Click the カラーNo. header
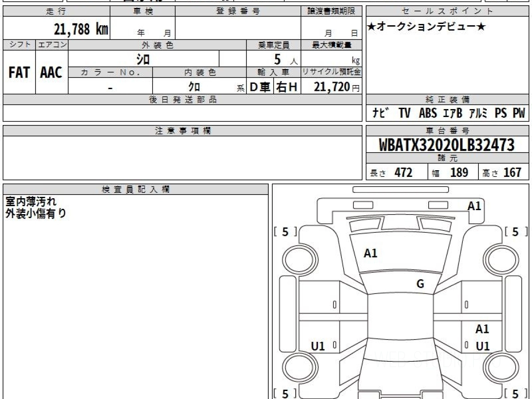 click(110, 72)
